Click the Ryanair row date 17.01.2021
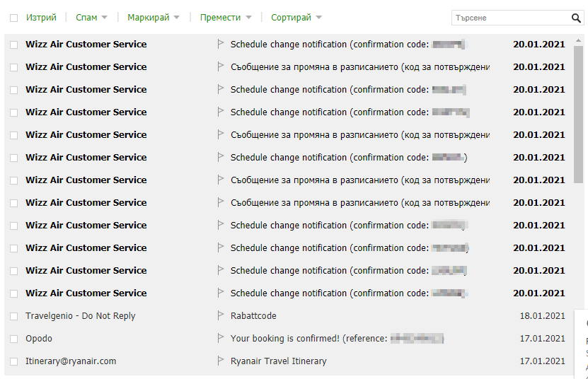Viewport: 588px width, 379px height. point(542,361)
